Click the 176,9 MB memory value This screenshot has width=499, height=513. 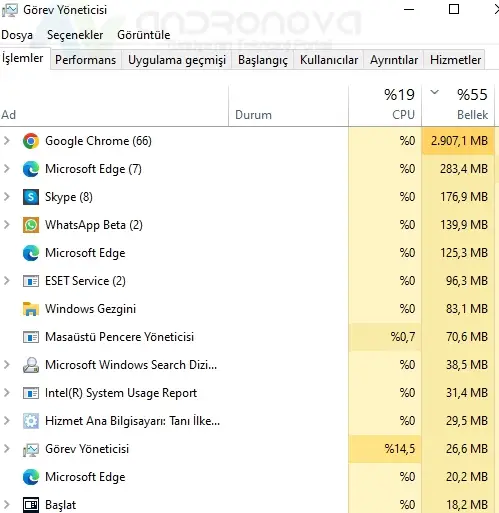[x=464, y=197]
